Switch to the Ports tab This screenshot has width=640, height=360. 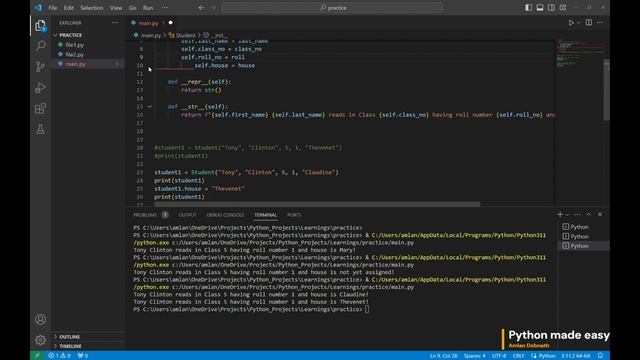coord(294,215)
